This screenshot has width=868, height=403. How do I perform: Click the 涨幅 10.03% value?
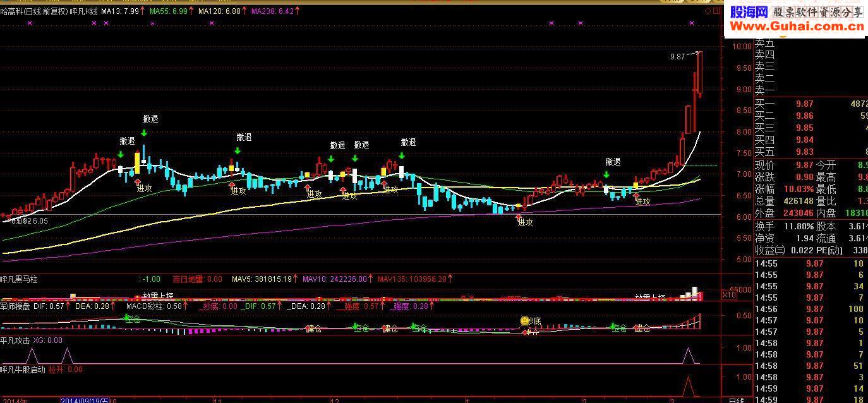[800, 189]
